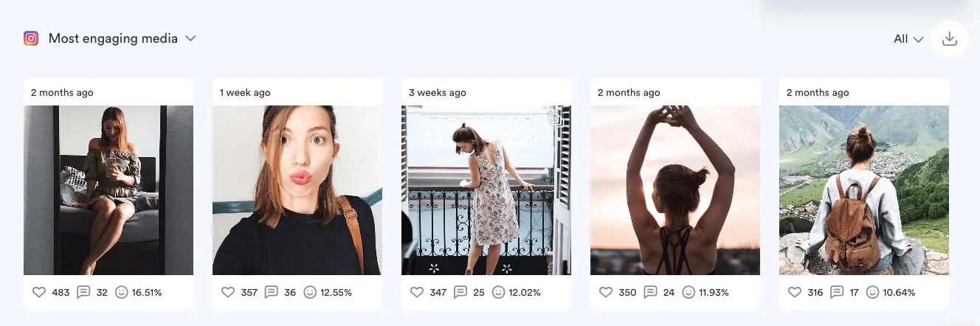Click the Instagram logo icon
Viewport: 980px width, 326px height.
31,38
